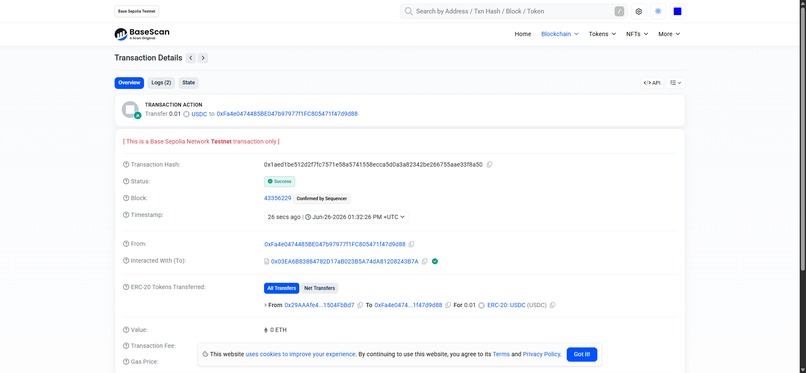
Task: Select the All Transfers toggle
Action: coord(281,288)
